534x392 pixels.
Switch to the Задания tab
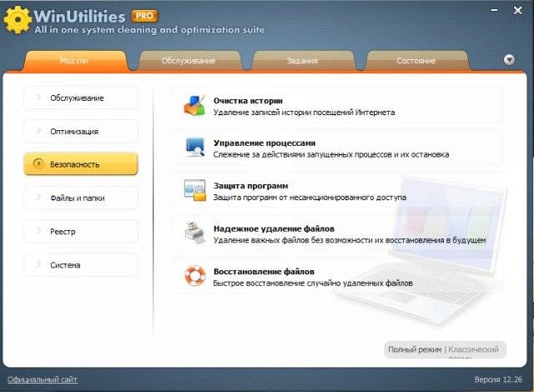[302, 61]
